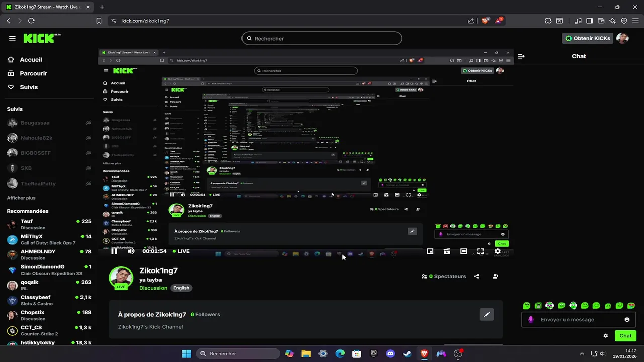
Task: Click the English language tag
Action: click(x=181, y=288)
